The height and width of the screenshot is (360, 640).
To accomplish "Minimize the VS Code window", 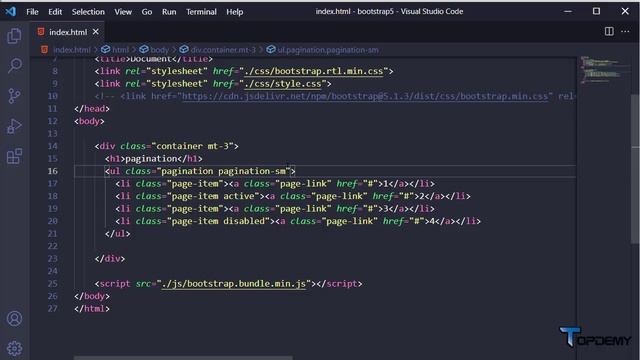I will coord(568,11).
